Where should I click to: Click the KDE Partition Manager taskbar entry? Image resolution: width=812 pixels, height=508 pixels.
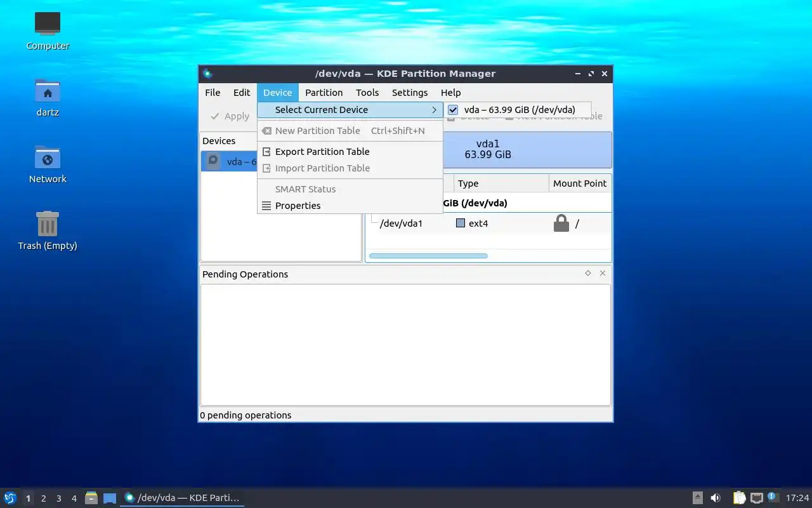coord(182,498)
